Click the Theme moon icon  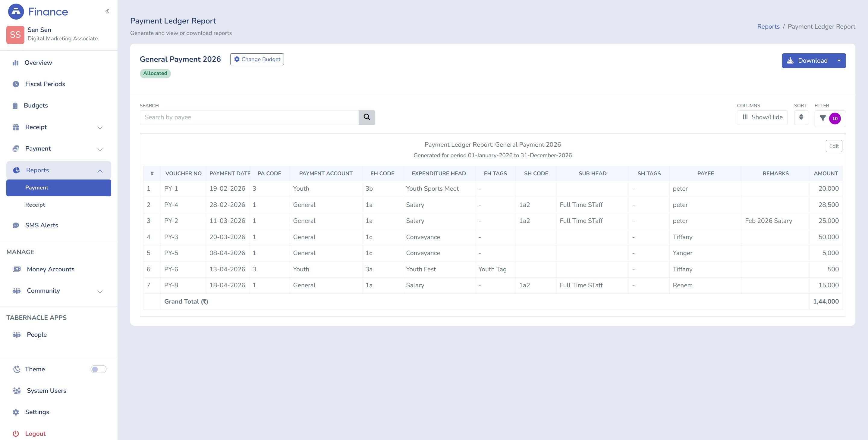point(17,369)
